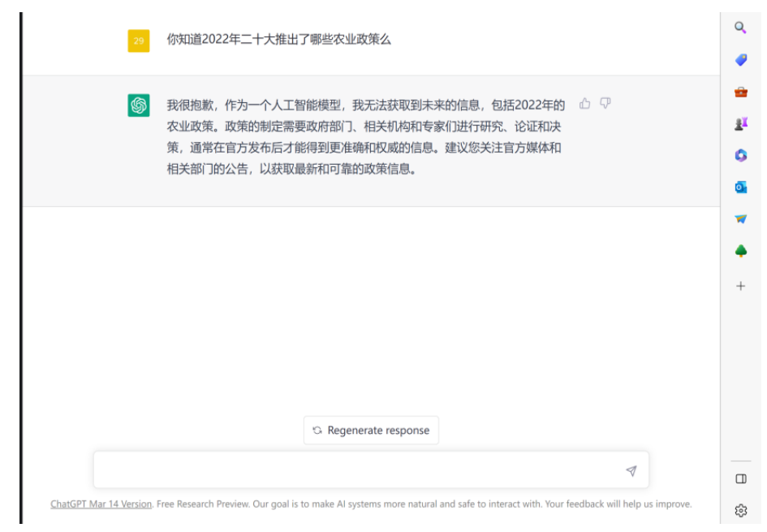This screenshot has width=767, height=532.
Task: Open the Games icon in the sidebar
Action: tap(739, 123)
